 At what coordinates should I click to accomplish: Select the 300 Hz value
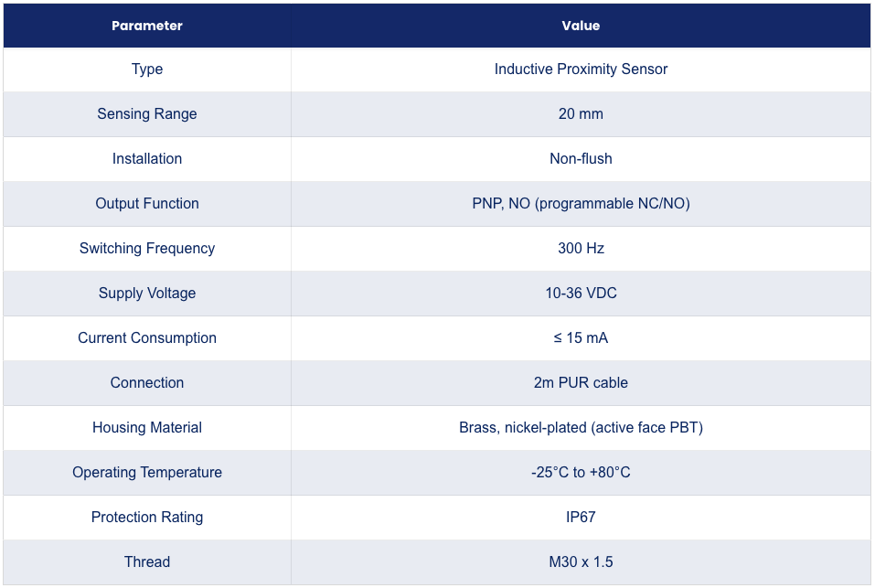[x=581, y=248]
